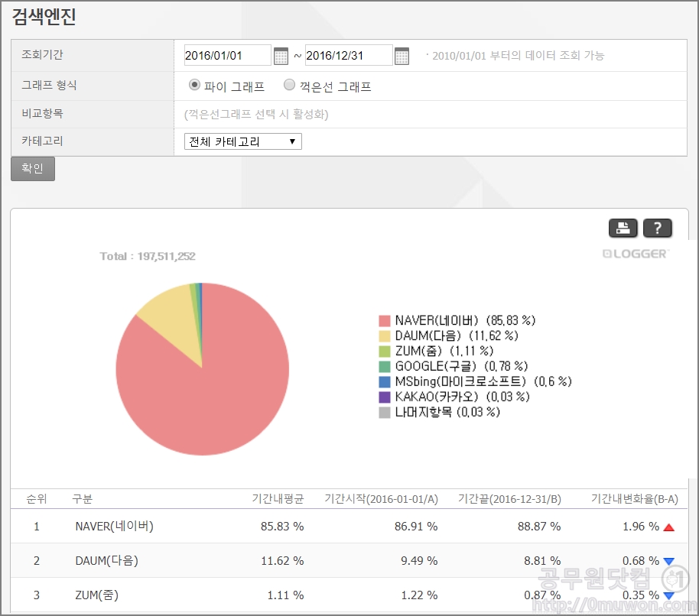Click the 나머지항목 gray legend swatch
This screenshot has height=616, width=699.
384,413
